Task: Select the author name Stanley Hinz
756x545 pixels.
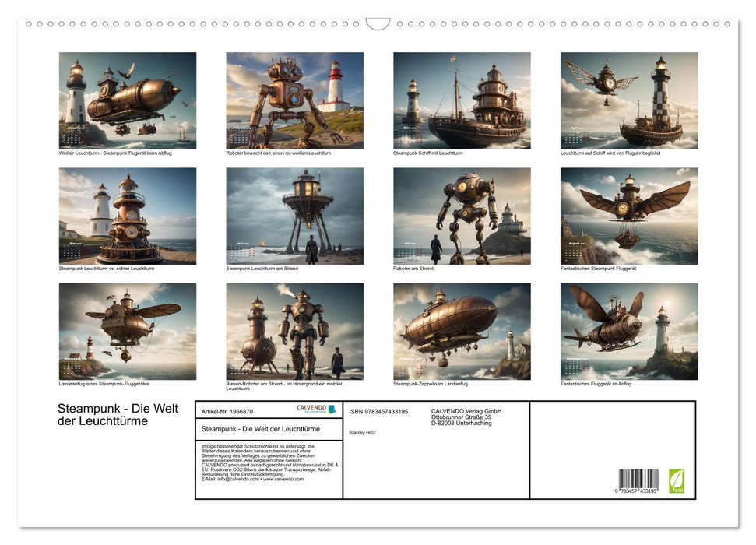Action: point(363,431)
